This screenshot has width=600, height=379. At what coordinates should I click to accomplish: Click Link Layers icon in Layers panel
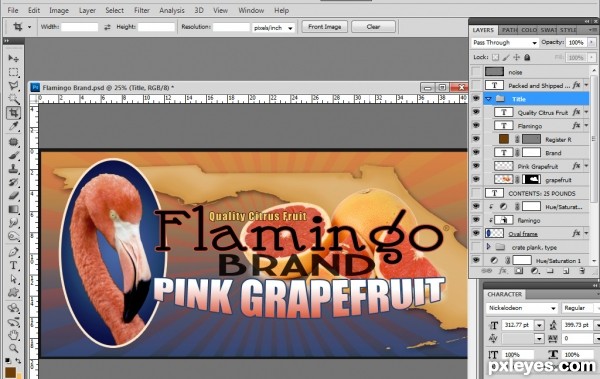[486, 271]
